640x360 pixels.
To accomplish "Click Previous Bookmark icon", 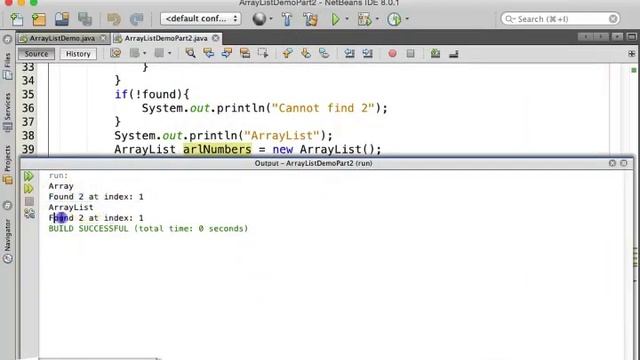I will [x=287, y=53].
